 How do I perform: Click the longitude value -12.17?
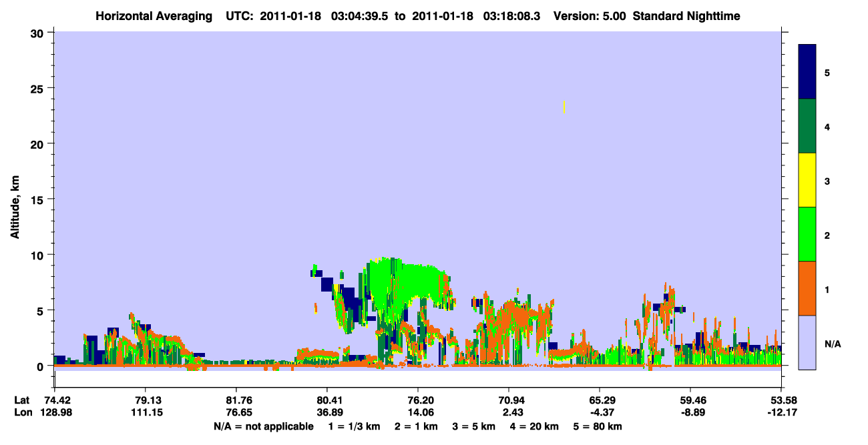[781, 413]
